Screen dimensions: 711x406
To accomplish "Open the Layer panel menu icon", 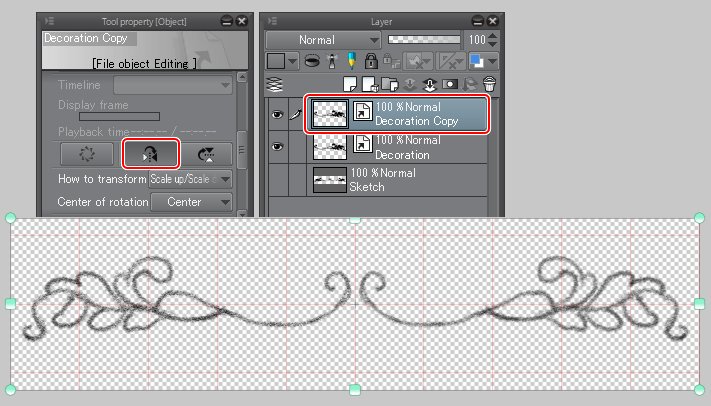I will 272,21.
